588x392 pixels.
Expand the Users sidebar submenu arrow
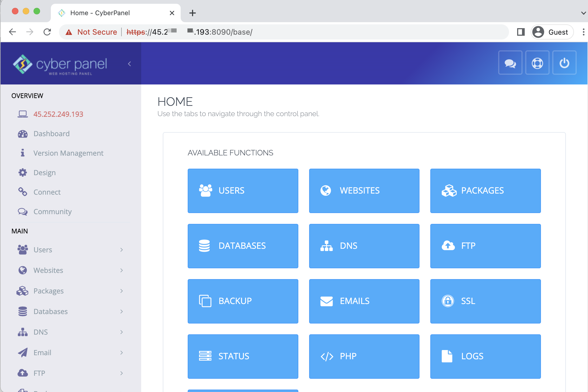tap(121, 250)
